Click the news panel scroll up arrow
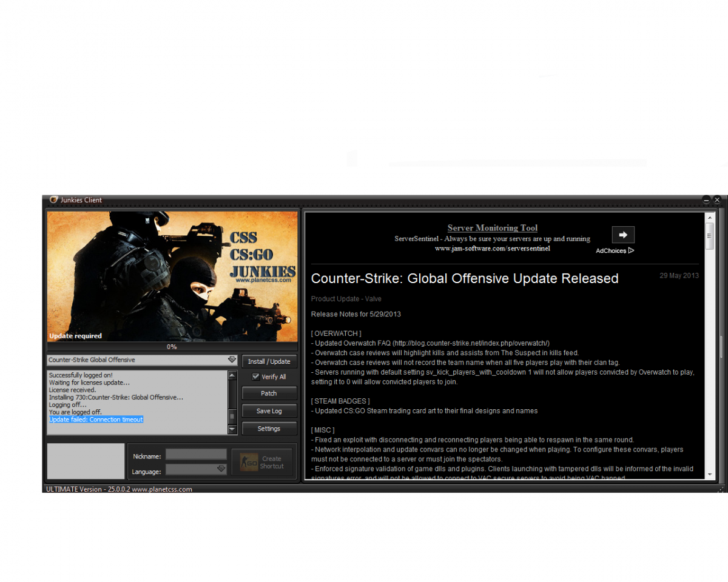 click(710, 217)
